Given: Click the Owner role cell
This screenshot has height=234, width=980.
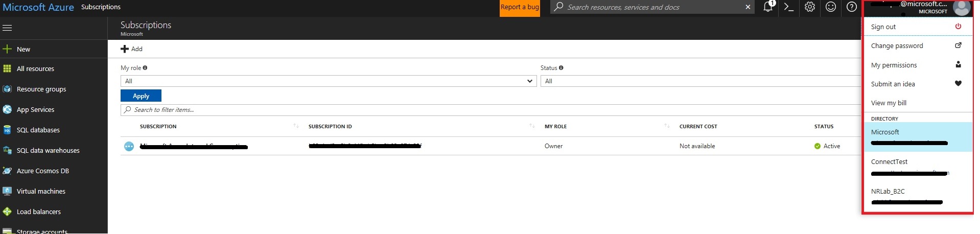Looking at the screenshot, I should click(553, 146).
